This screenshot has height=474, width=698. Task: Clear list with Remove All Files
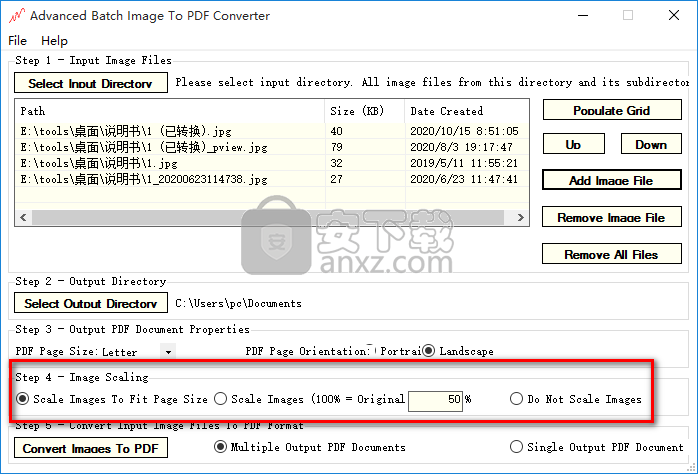tap(610, 255)
